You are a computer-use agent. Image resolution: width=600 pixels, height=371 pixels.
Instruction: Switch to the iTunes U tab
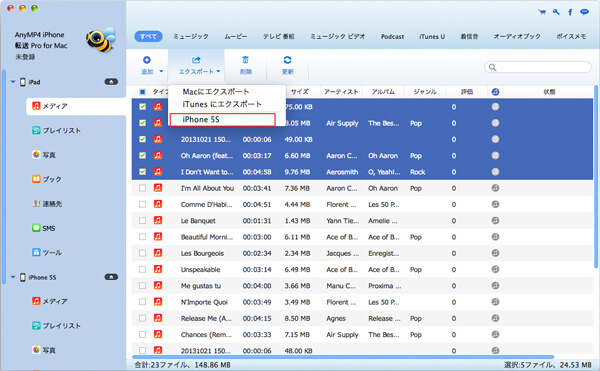click(432, 37)
